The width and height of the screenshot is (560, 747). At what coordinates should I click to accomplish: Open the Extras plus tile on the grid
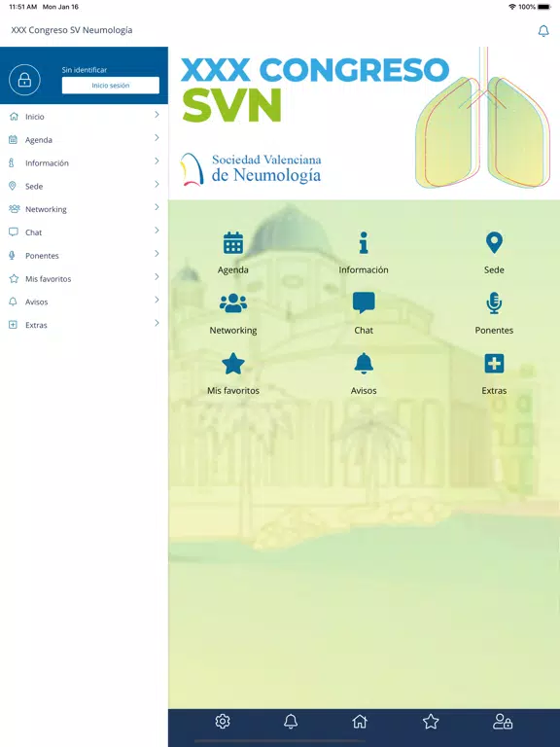(494, 373)
